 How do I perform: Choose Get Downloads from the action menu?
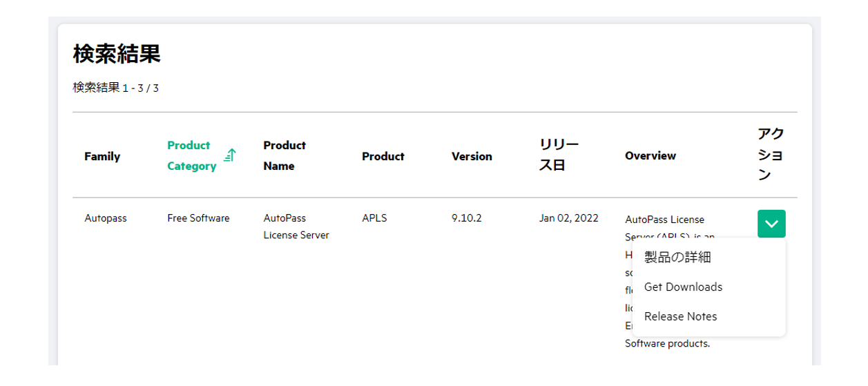[x=683, y=287]
